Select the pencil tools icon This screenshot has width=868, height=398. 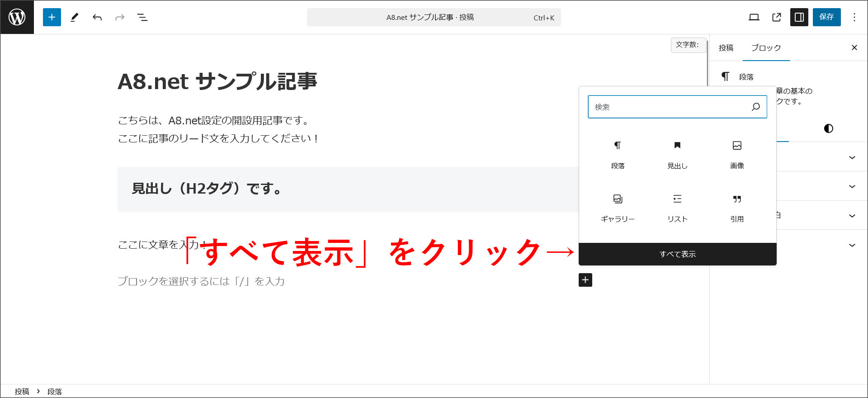click(x=75, y=17)
